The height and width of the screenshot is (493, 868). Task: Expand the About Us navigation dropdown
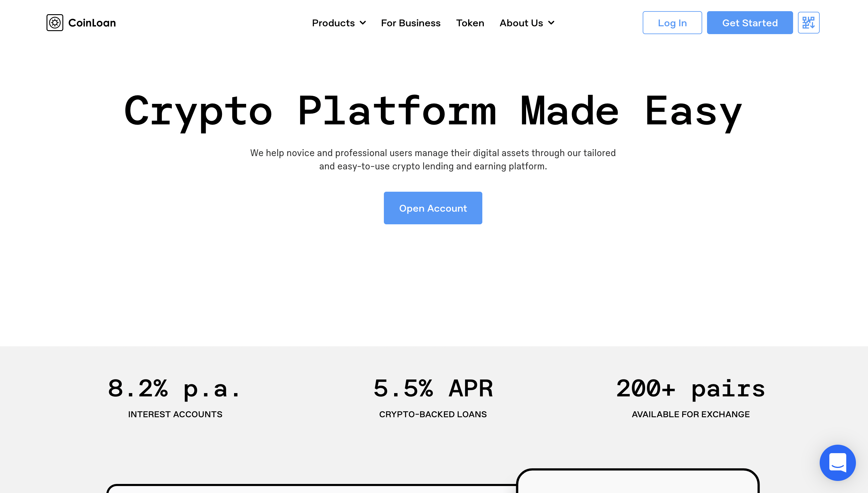(526, 22)
